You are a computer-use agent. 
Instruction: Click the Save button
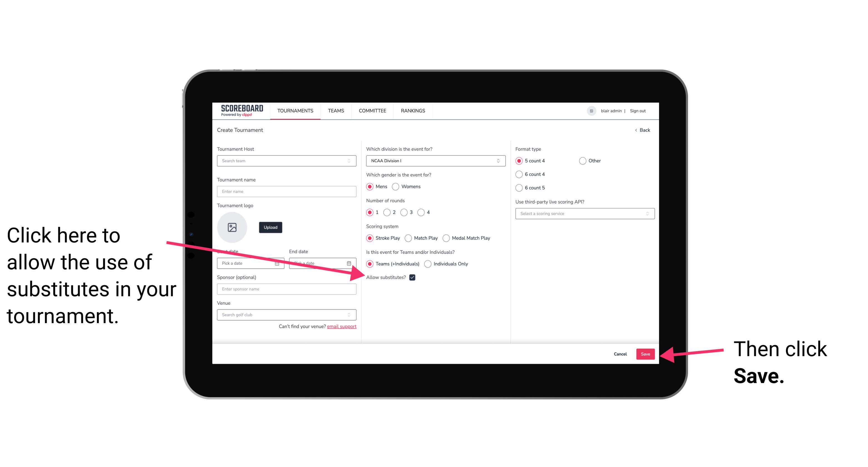(x=646, y=353)
